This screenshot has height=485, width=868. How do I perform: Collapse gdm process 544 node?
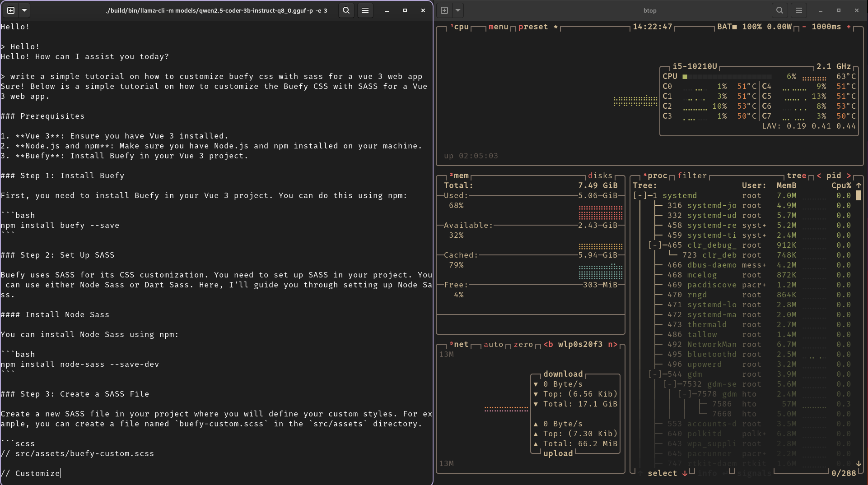pyautogui.click(x=655, y=374)
